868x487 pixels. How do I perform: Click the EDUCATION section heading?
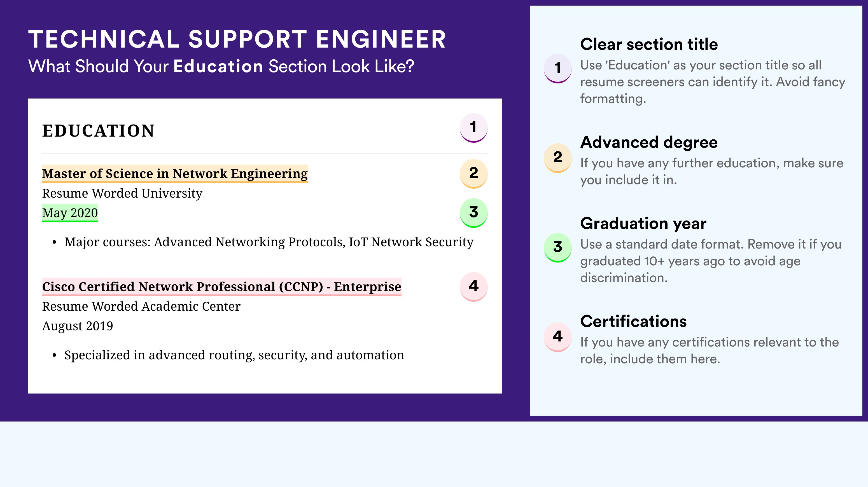point(98,131)
